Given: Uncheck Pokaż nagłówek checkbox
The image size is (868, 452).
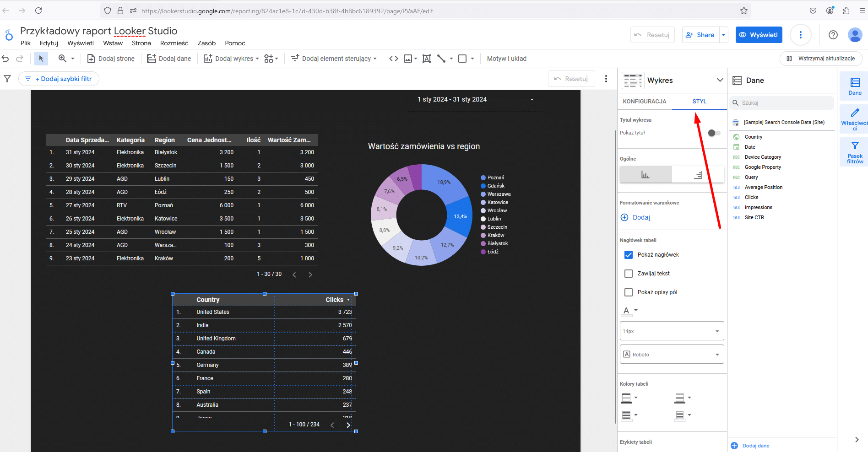Looking at the screenshot, I should click(x=629, y=255).
